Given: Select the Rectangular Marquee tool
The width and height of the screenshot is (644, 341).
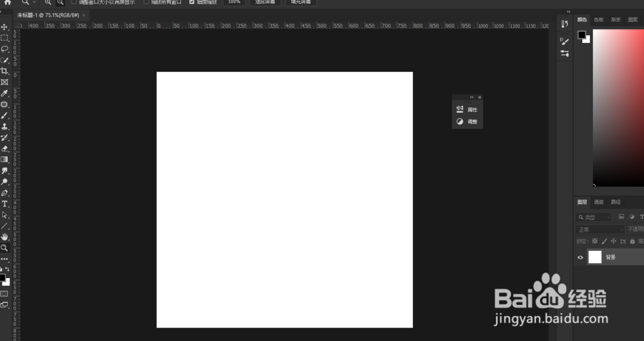Looking at the screenshot, I should coord(5,38).
